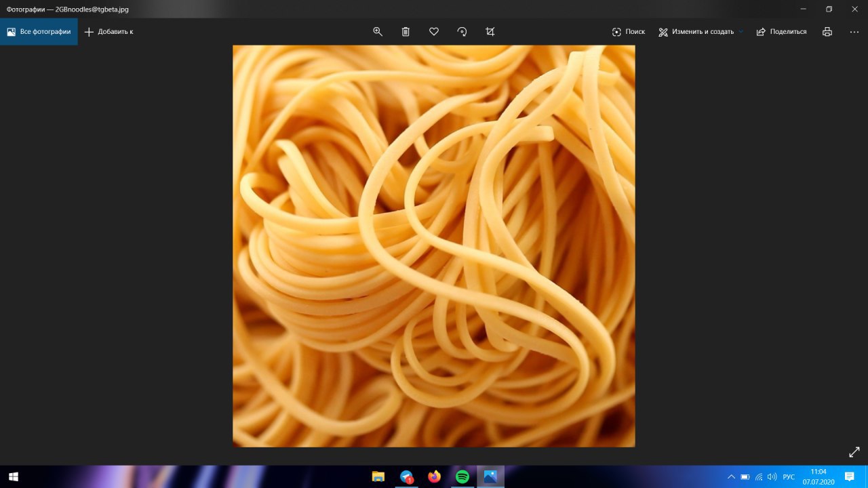Enter fullscreen with the diagonal arrows icon
The height and width of the screenshot is (488, 868).
(x=854, y=452)
